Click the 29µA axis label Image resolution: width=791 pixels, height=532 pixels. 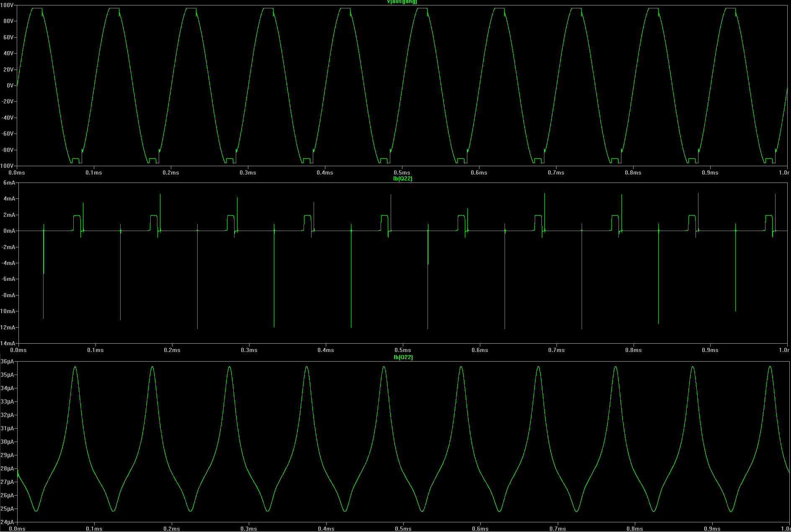click(7, 455)
